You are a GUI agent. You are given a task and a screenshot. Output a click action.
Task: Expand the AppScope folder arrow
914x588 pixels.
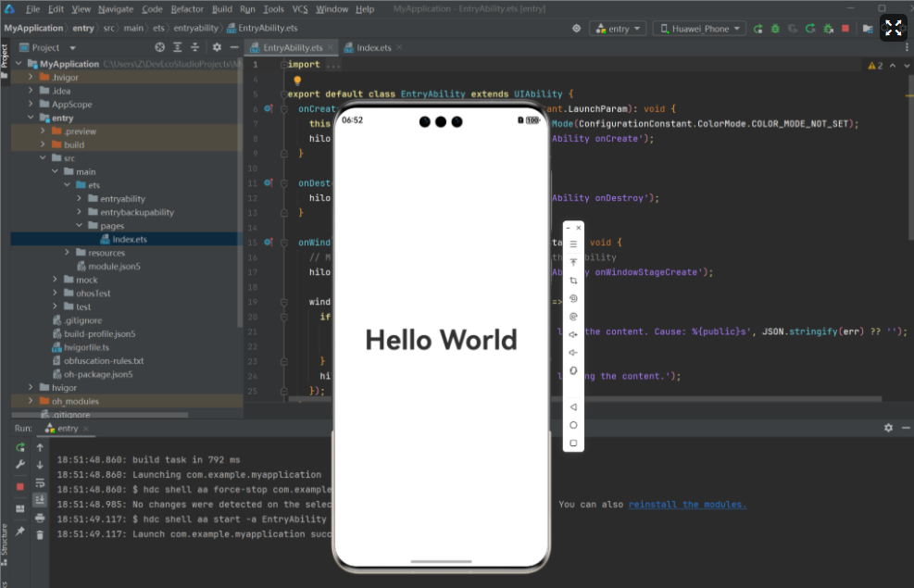[31, 104]
